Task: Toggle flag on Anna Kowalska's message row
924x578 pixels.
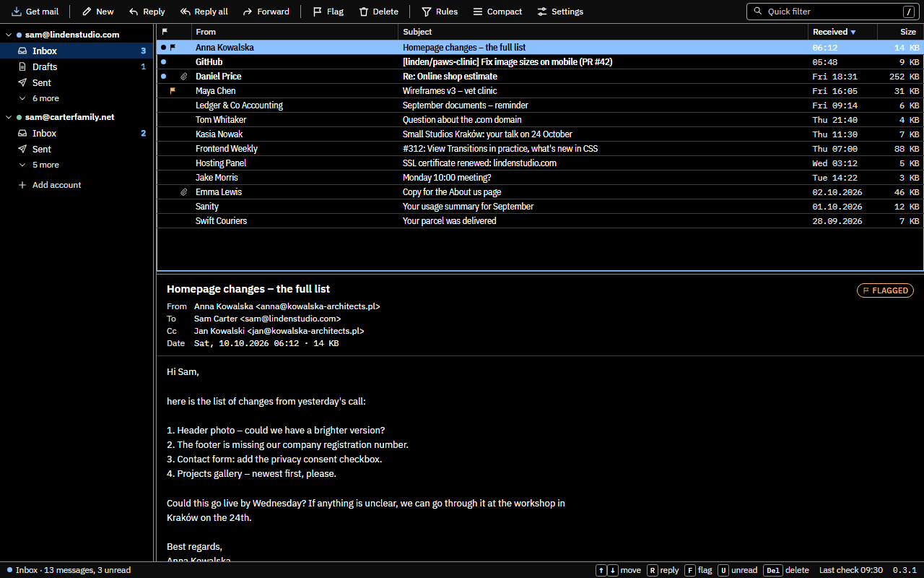Action: tap(173, 48)
